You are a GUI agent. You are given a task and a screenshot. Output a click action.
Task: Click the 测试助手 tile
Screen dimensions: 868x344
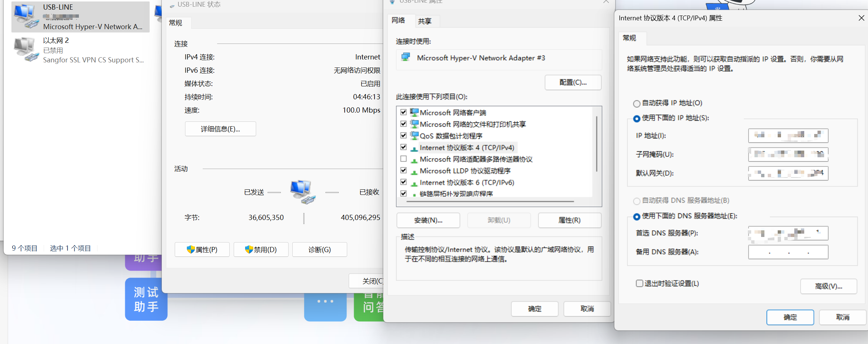[x=146, y=299]
